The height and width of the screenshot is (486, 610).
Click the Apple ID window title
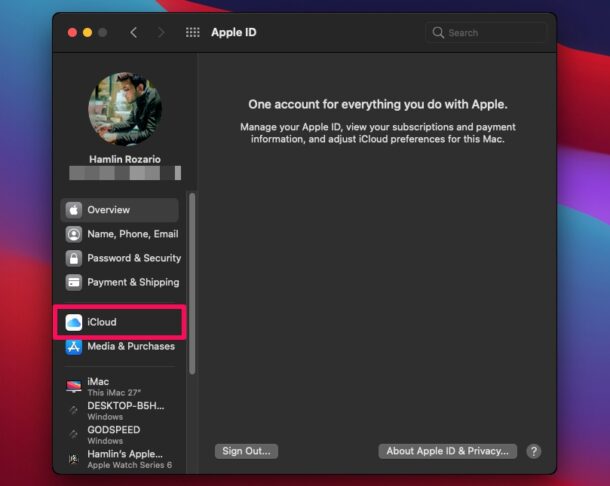coord(234,32)
